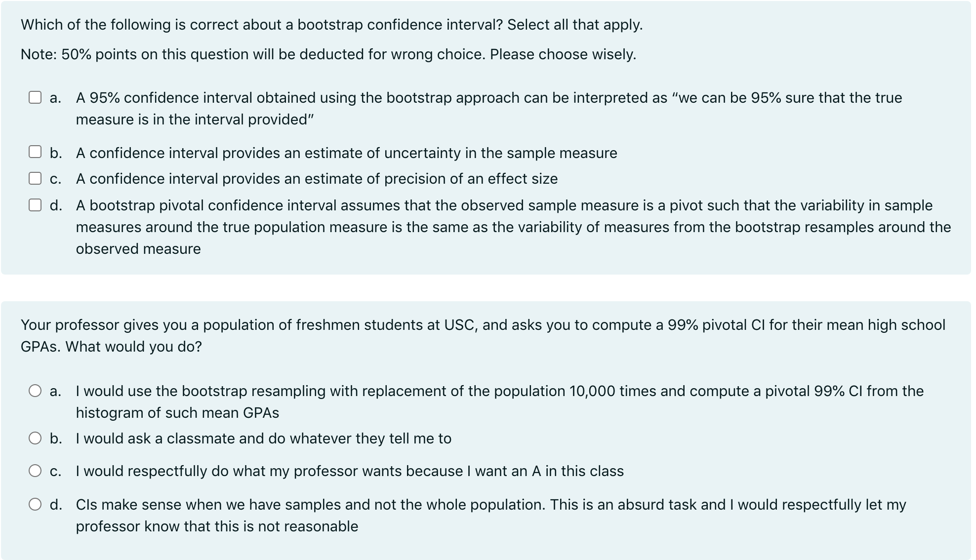The height and width of the screenshot is (560, 976).
Task: Select radio option a about bootstrap resampling
Action: (35, 390)
